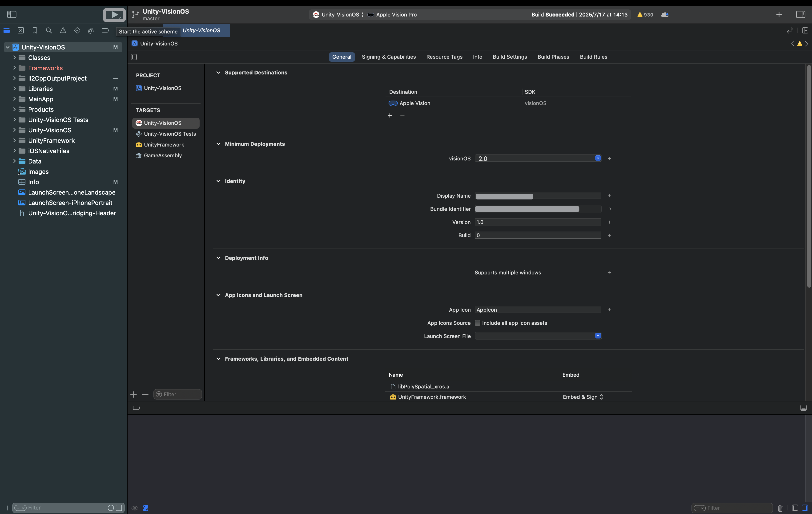Collapse the Supported Destinations section
This screenshot has height=514, width=812.
click(x=218, y=73)
